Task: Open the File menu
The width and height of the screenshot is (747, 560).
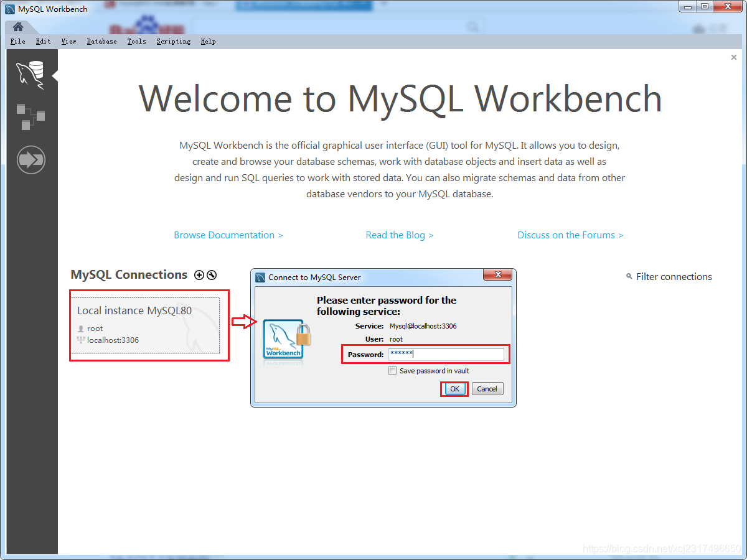Action: pos(18,41)
